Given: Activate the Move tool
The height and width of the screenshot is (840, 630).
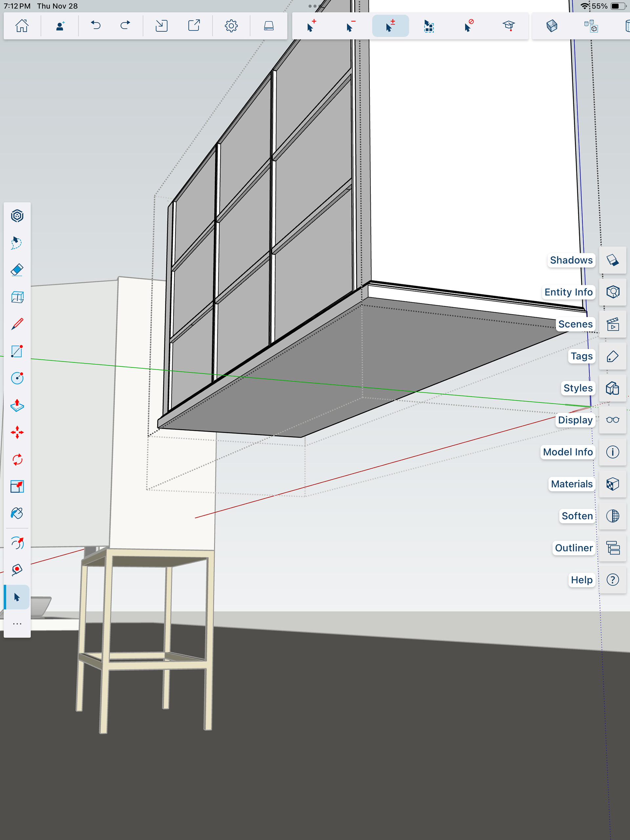Looking at the screenshot, I should coord(17,432).
